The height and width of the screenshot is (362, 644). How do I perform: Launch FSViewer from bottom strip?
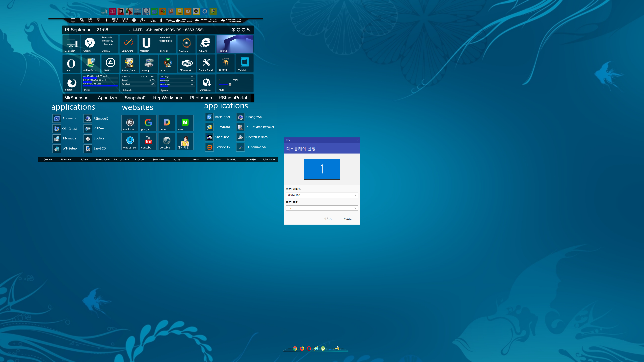click(x=66, y=160)
